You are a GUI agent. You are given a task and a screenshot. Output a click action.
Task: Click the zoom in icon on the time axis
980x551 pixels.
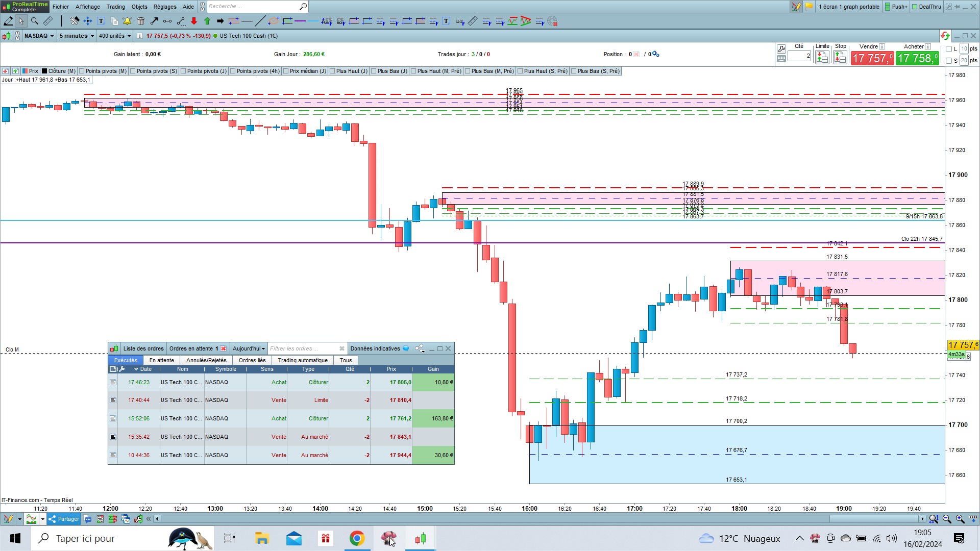(960, 519)
